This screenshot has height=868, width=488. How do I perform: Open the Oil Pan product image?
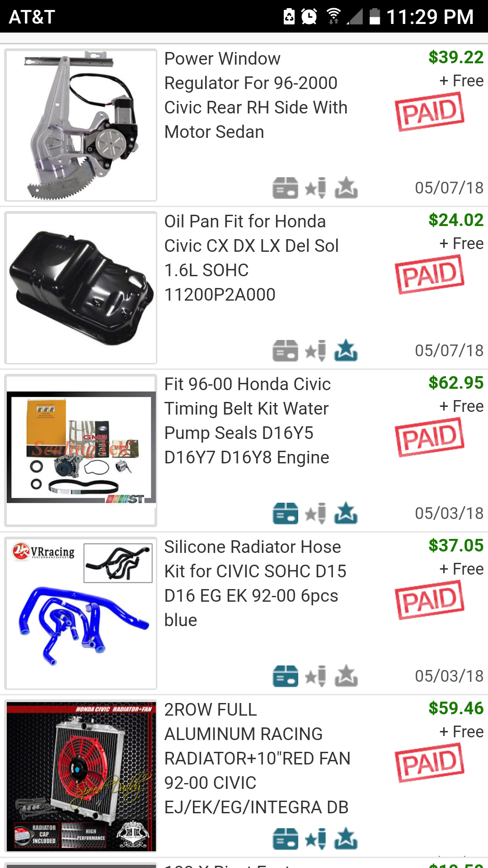click(81, 288)
